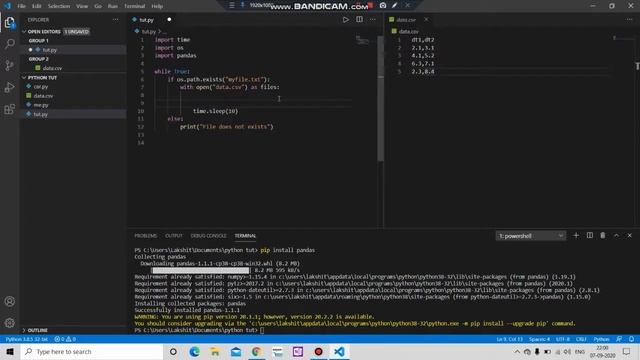640x360 pixels.
Task: Activate the data.csv editor tab
Action: pos(409,20)
